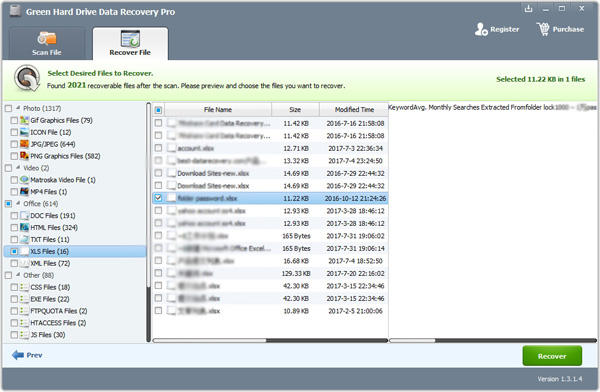Toggle the XLS Files (16) checkbox
This screenshot has width=600, height=392.
14,252
